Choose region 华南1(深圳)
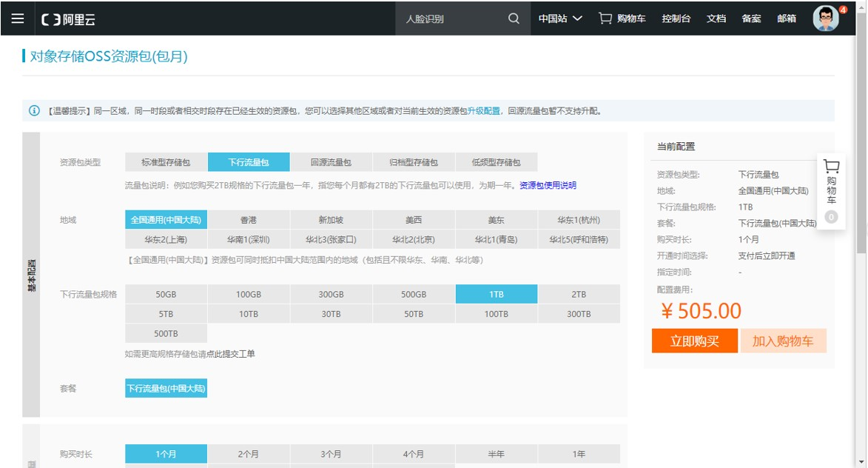The image size is (868, 468). [249, 239]
